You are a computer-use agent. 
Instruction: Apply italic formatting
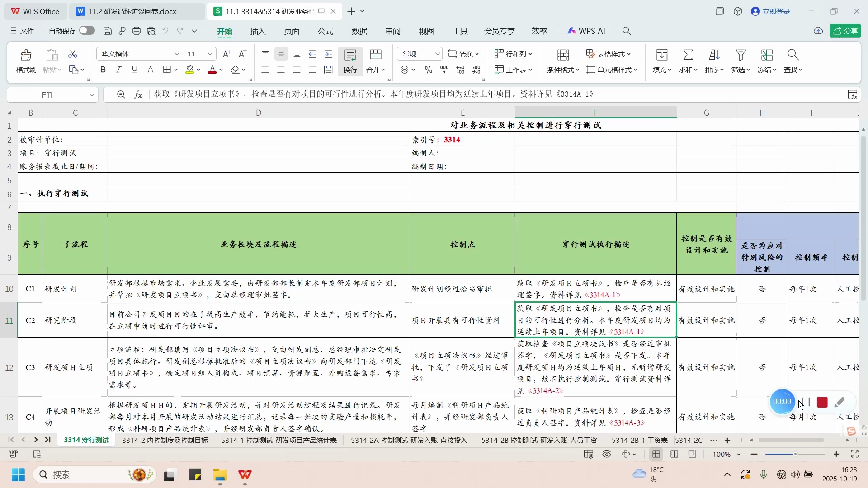coord(118,70)
